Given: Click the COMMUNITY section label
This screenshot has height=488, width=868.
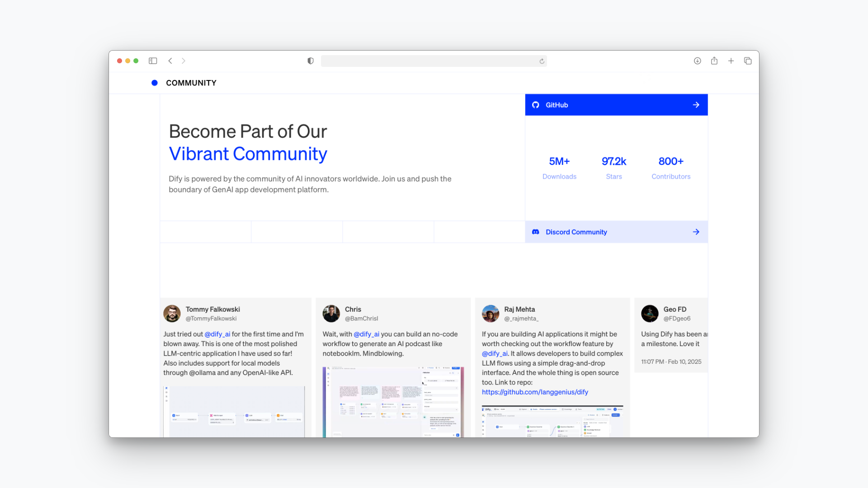Looking at the screenshot, I should tap(191, 83).
